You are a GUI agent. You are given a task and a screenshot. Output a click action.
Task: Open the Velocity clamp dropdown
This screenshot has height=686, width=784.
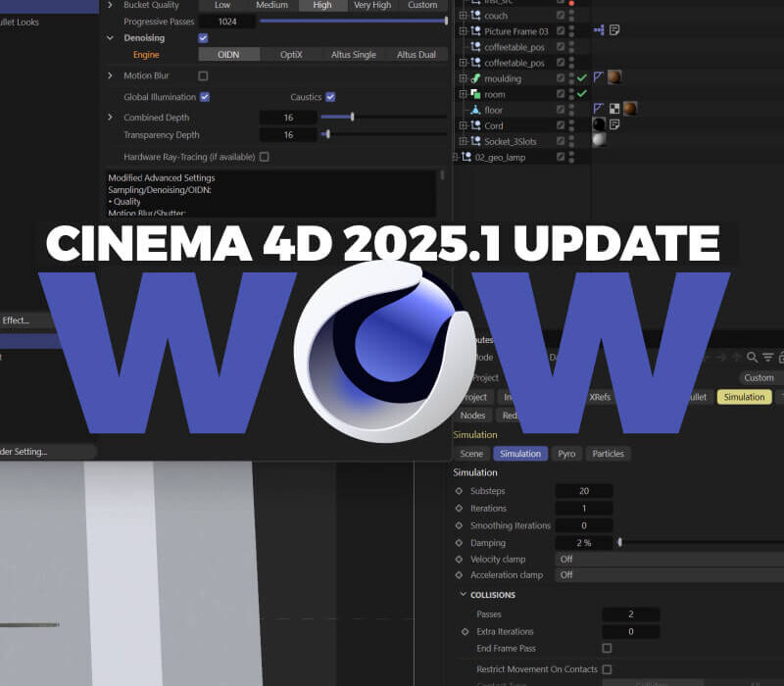point(669,560)
